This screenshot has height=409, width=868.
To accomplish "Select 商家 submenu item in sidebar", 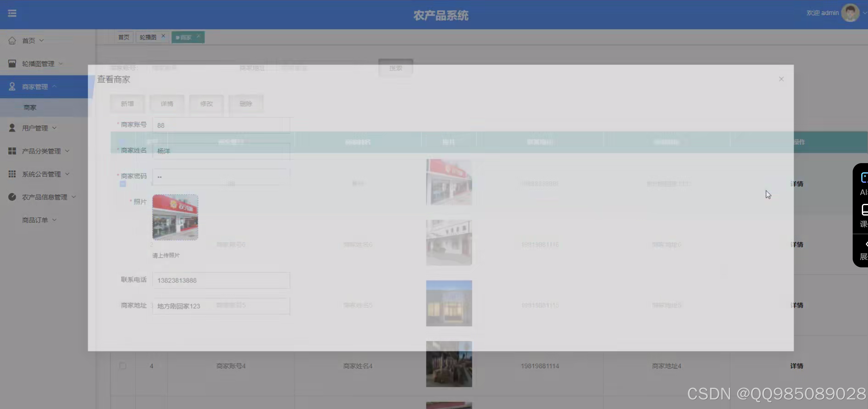I will [30, 108].
